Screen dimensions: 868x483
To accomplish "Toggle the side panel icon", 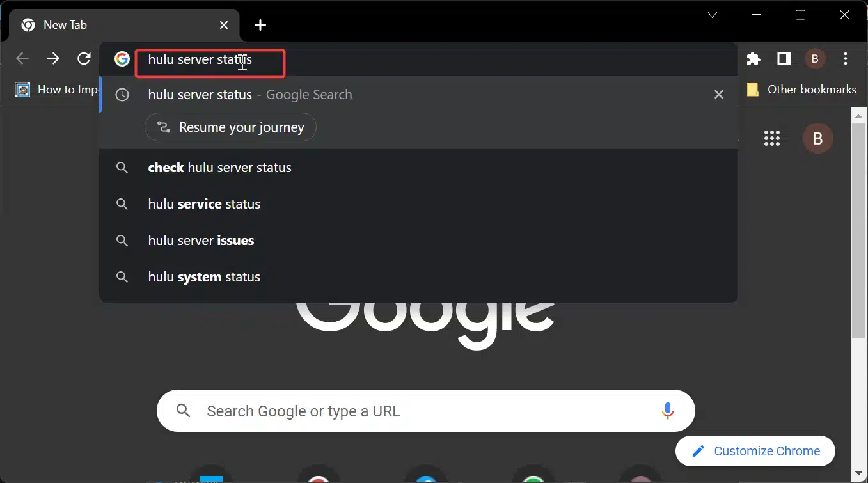I will pos(784,59).
